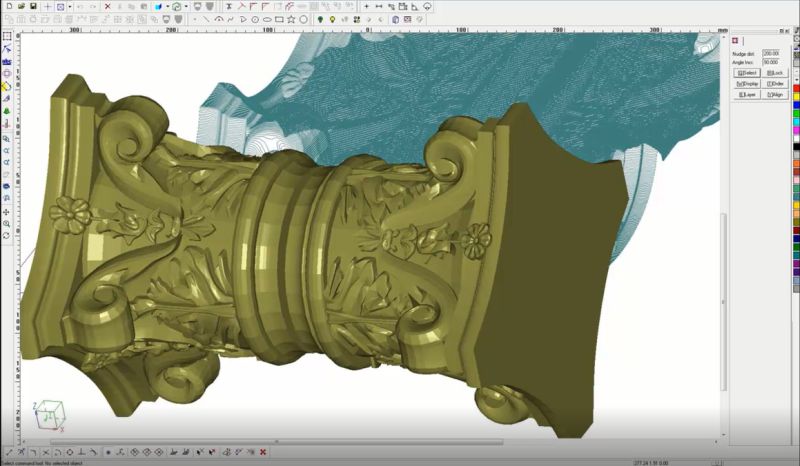Switch to the red square panel tab
This screenshot has height=466, width=800.
(x=737, y=42)
